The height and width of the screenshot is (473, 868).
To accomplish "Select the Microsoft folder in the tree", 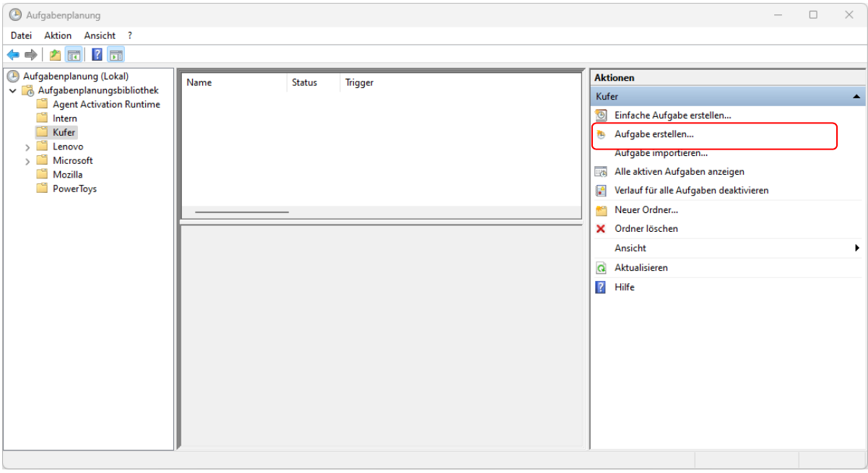I will tap(73, 161).
